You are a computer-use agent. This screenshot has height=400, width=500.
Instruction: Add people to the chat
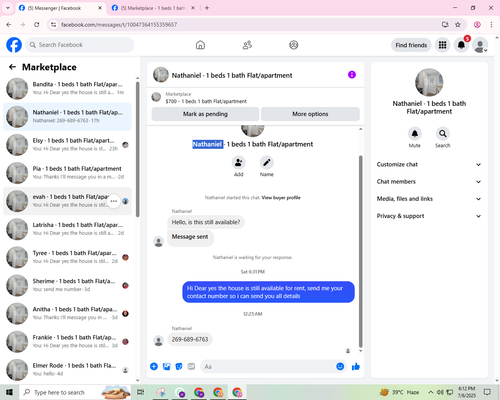click(x=239, y=162)
